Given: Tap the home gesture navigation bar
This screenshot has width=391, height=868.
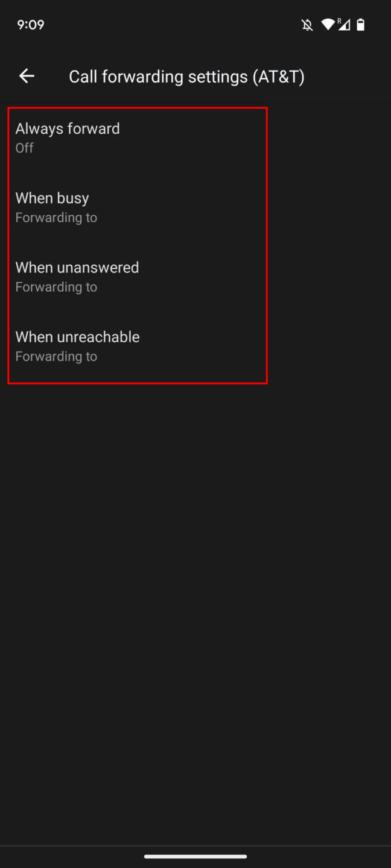Looking at the screenshot, I should 195,856.
